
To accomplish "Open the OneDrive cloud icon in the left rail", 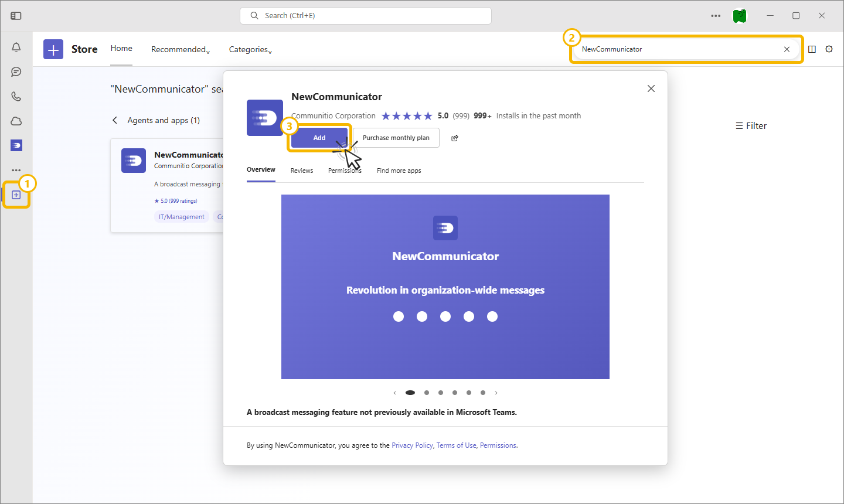I will click(16, 121).
